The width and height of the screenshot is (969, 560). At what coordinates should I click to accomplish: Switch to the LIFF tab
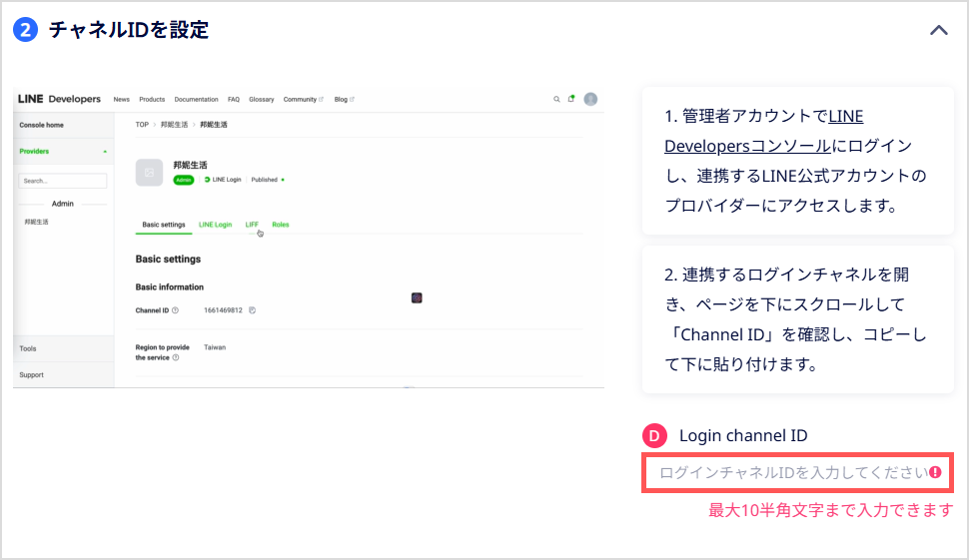pos(252,225)
